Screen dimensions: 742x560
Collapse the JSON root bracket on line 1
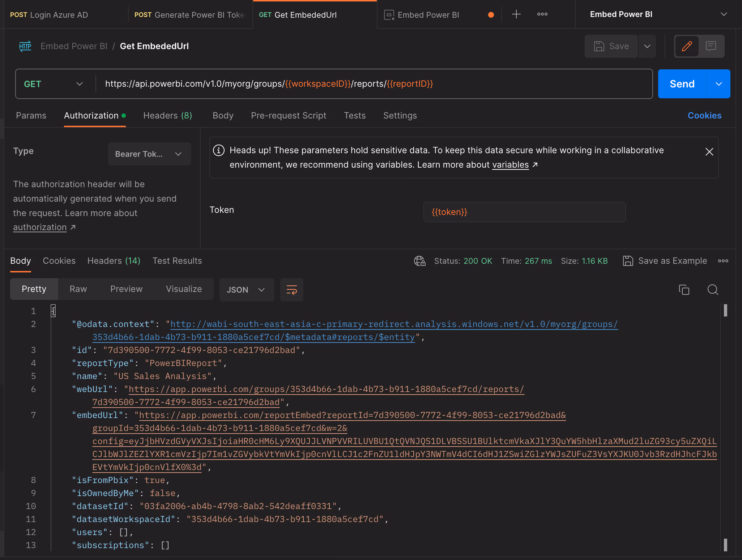click(x=53, y=311)
